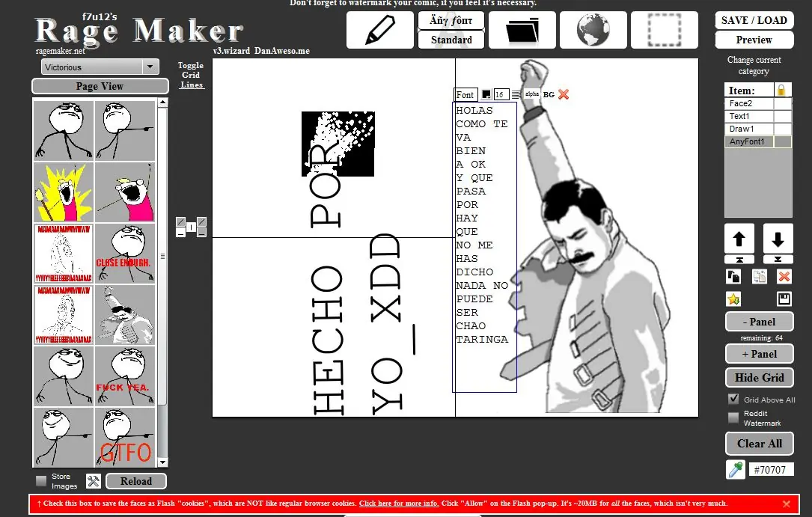Toggle lock cell for Face2
Image resolution: width=812 pixels, height=517 pixels.
click(x=783, y=103)
